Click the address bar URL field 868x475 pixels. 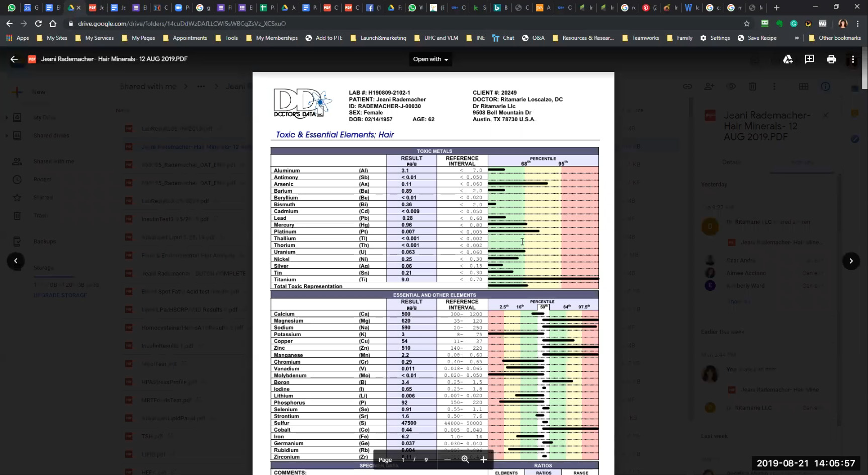click(x=402, y=24)
